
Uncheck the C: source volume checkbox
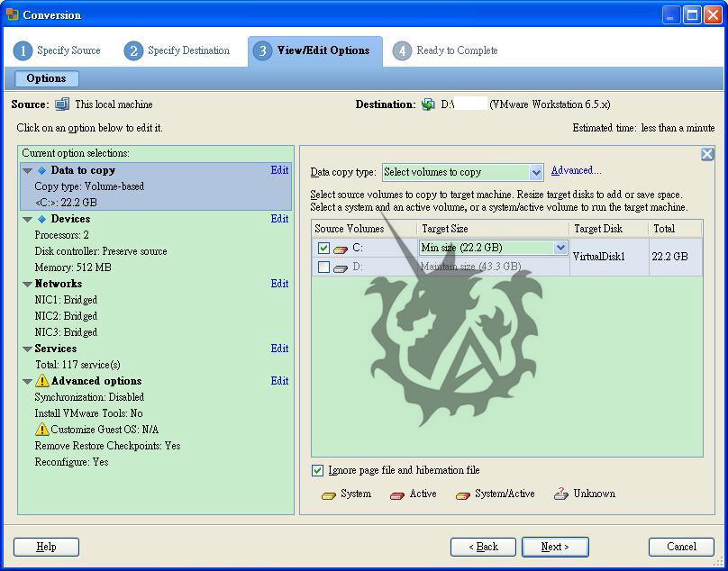(323, 249)
